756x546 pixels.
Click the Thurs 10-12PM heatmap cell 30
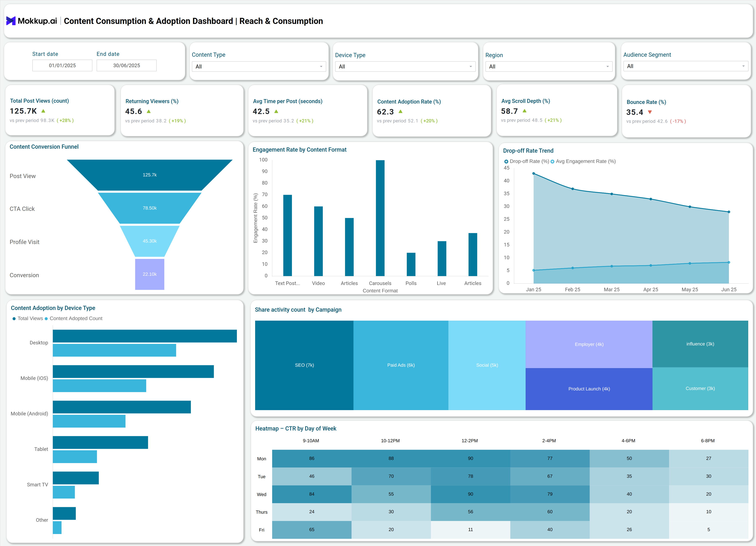point(391,512)
